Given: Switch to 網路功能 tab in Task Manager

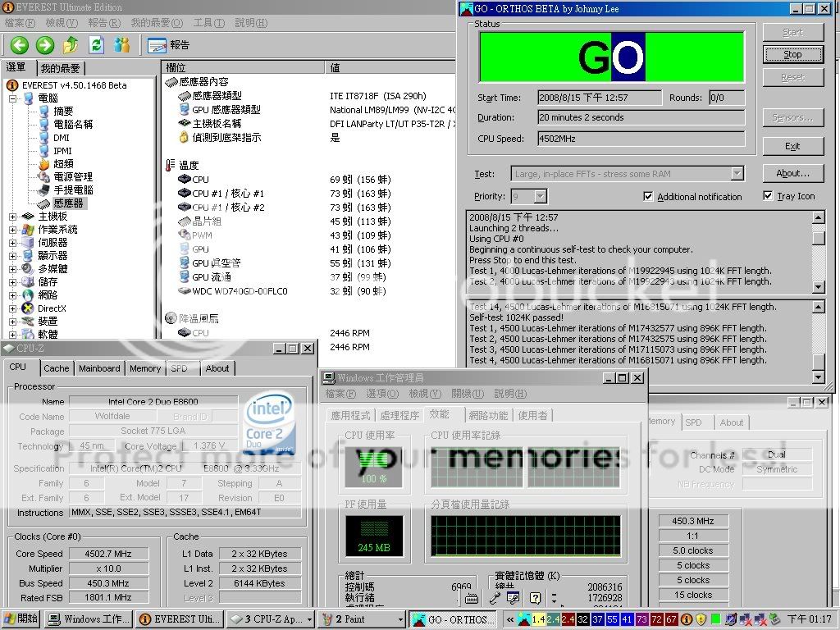Looking at the screenshot, I should pyautogui.click(x=487, y=415).
